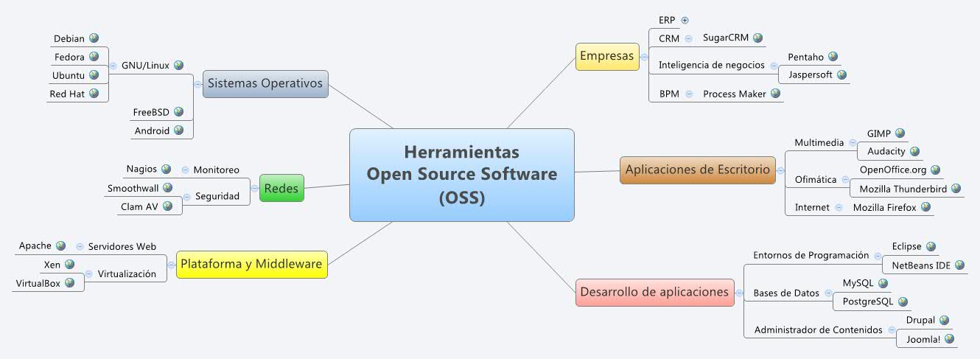
Task: Collapse the Administrador de Contenidos branch
Action: click(891, 330)
